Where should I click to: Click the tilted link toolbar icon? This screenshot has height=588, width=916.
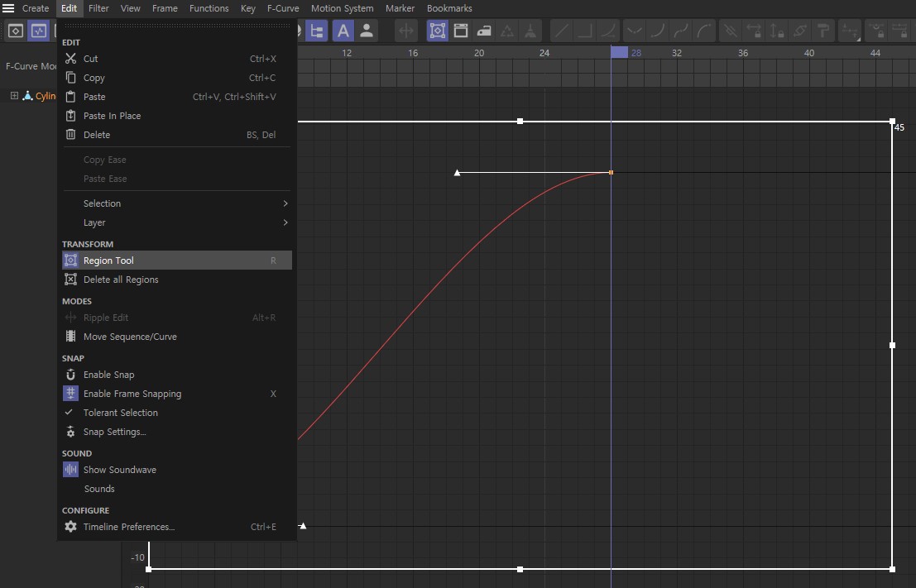click(800, 31)
